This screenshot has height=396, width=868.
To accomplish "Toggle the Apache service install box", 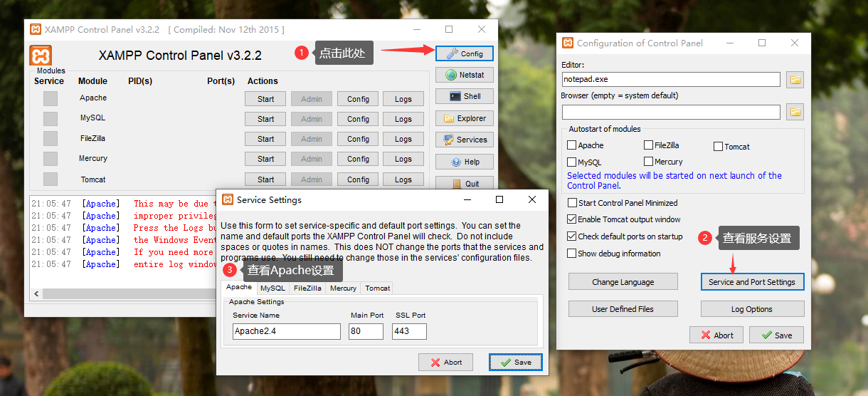I will point(50,98).
